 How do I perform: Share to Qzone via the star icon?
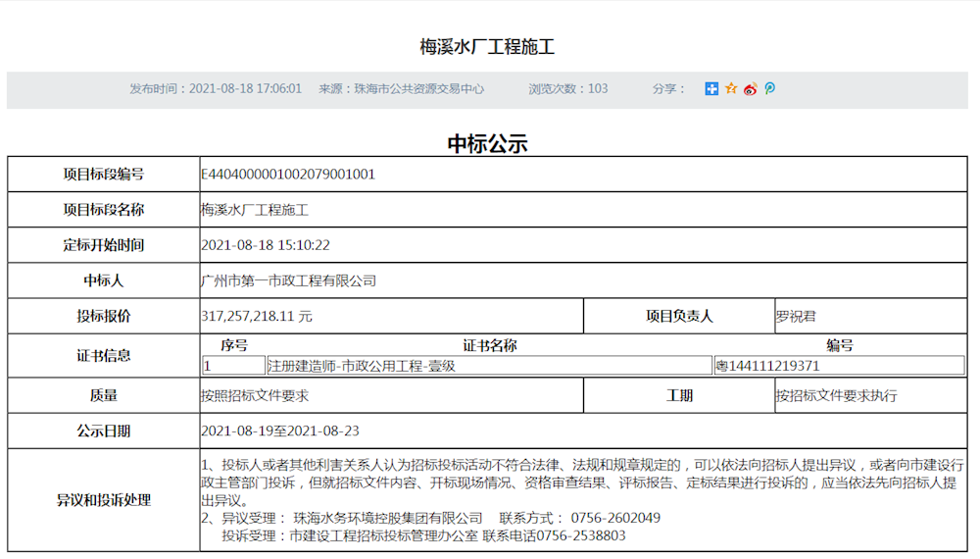point(731,89)
